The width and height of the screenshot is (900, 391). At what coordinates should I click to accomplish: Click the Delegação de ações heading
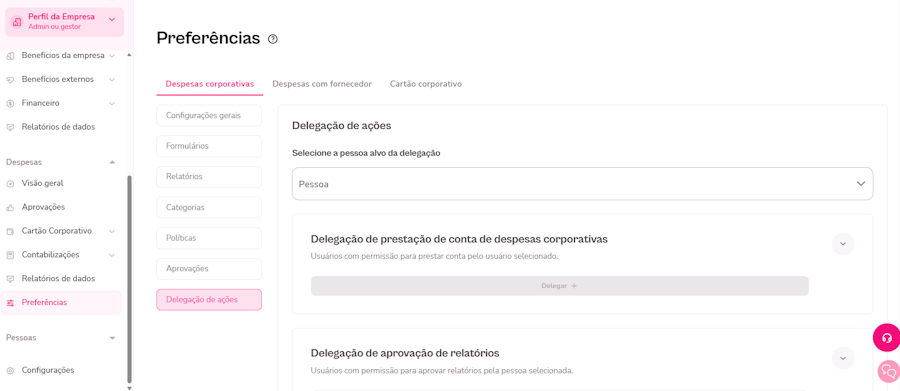pyautogui.click(x=342, y=125)
